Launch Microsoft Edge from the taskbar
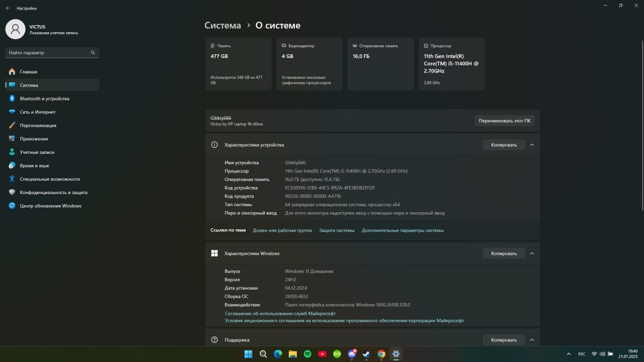 coord(278,354)
